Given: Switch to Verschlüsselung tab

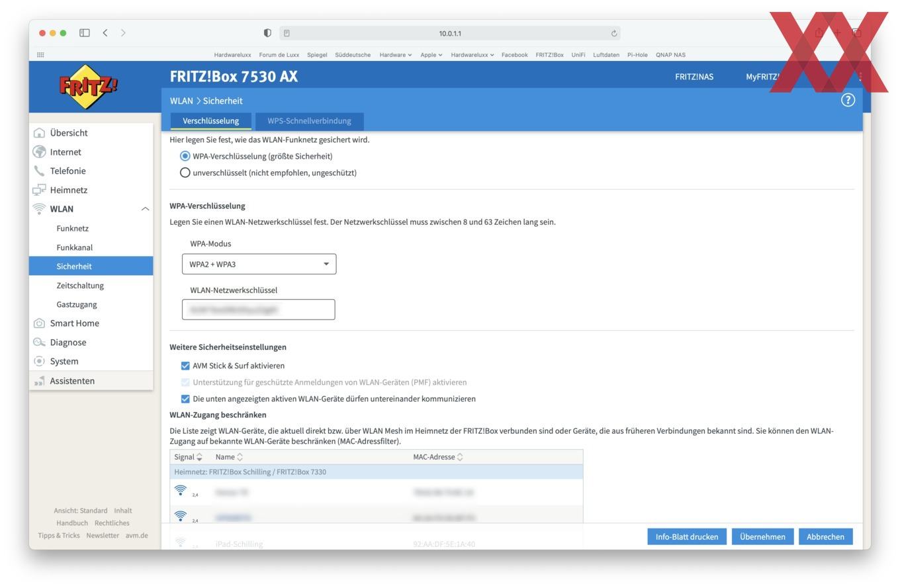Looking at the screenshot, I should 210,121.
